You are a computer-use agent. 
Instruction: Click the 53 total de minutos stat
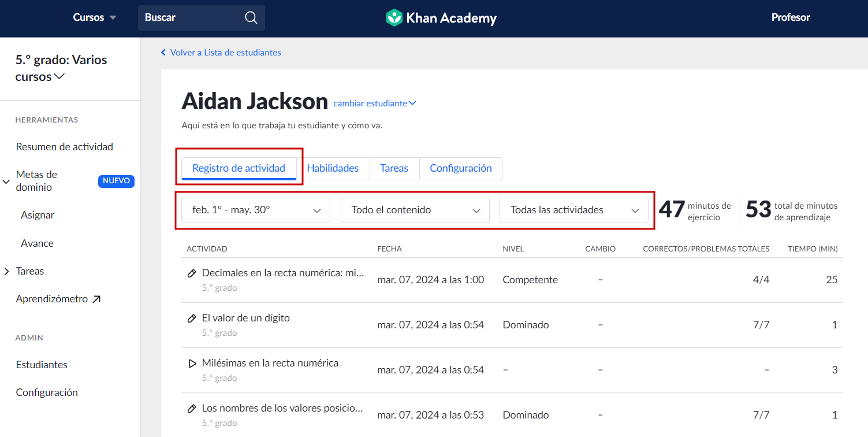click(792, 210)
